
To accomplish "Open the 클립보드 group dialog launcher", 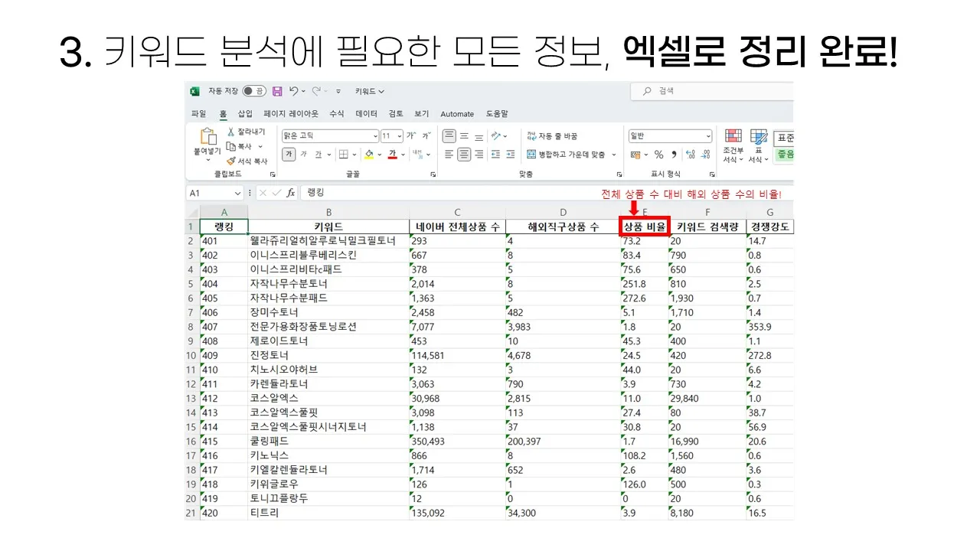I will point(272,174).
